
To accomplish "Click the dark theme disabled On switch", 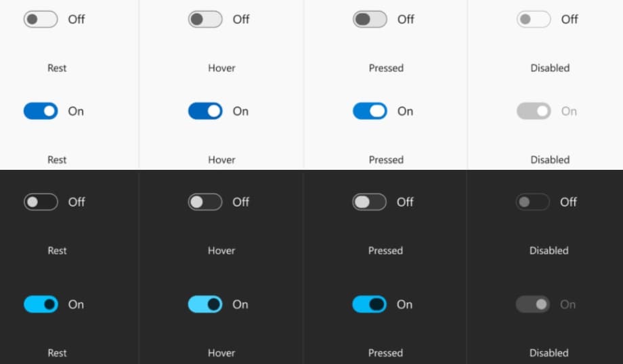I will 533,304.
